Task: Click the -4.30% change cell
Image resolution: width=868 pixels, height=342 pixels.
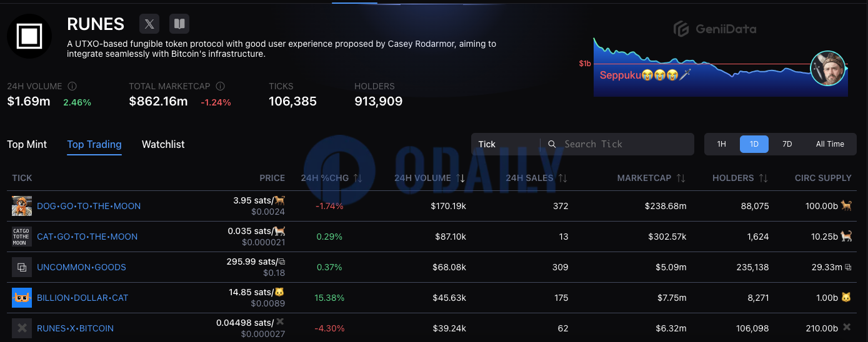Action: (329, 328)
